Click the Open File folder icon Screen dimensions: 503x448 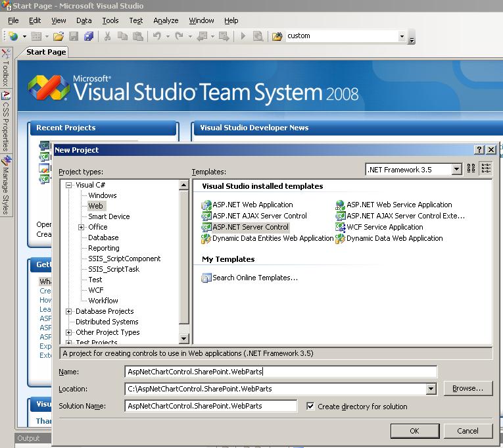(59, 36)
